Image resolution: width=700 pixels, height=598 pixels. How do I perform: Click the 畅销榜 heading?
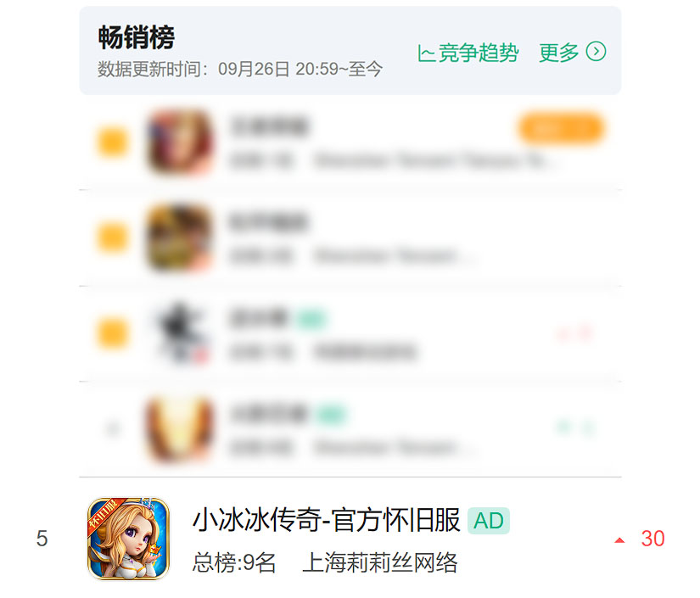coord(136,37)
